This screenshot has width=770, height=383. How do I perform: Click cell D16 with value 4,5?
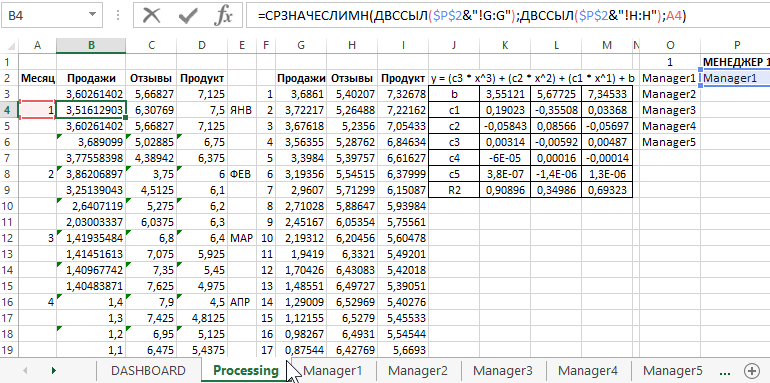point(202,302)
